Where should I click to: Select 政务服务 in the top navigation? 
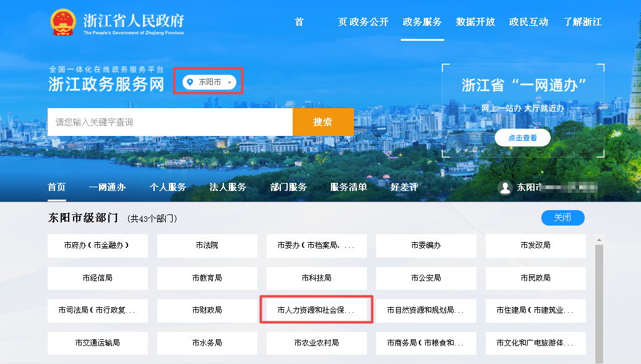(x=423, y=22)
